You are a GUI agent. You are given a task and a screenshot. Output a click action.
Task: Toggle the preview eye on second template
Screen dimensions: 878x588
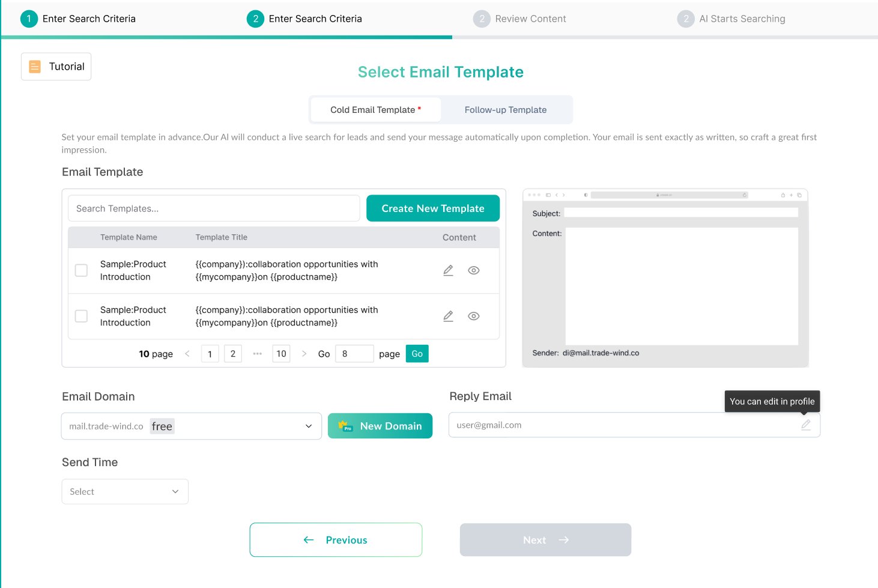point(474,316)
